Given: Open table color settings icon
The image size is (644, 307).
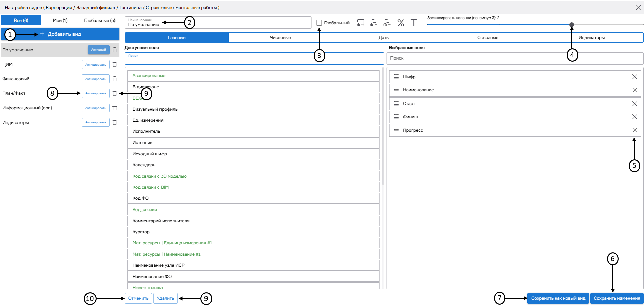Looking at the screenshot, I should 360,23.
